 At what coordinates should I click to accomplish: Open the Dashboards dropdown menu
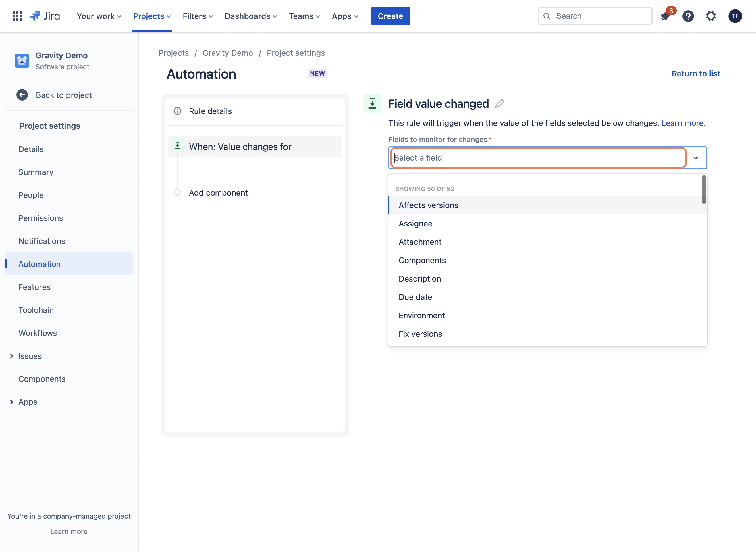click(x=251, y=16)
